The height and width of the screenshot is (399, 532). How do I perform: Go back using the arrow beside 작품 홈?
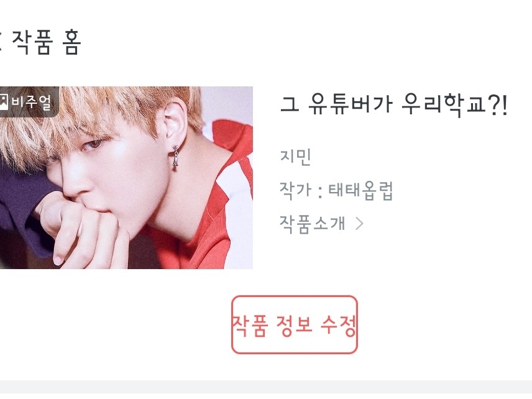pos(1,42)
